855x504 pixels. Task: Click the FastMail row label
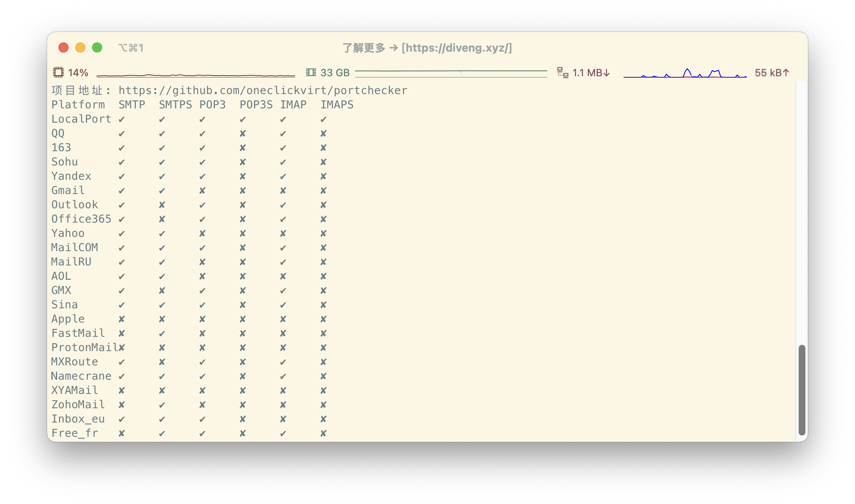coord(78,333)
